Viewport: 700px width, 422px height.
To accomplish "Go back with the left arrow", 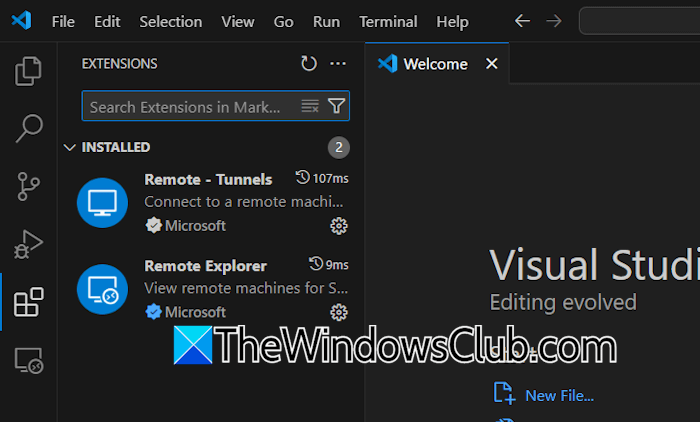I will click(x=522, y=21).
